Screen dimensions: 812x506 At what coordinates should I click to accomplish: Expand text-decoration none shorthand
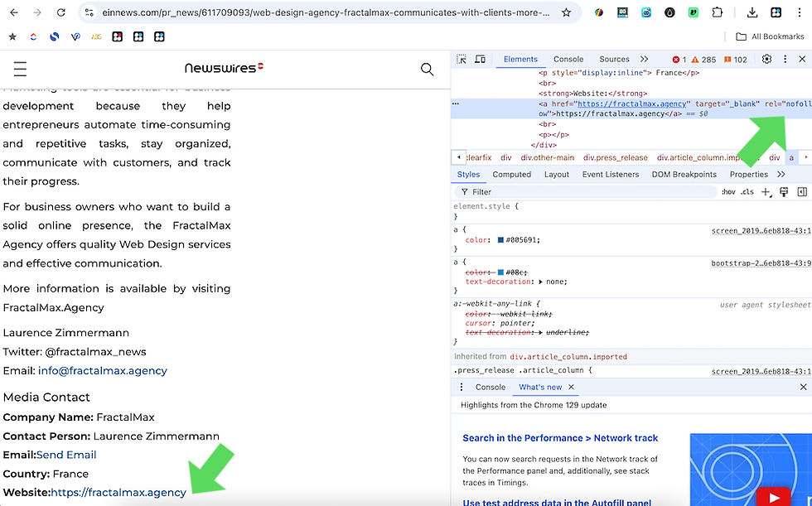(x=540, y=282)
